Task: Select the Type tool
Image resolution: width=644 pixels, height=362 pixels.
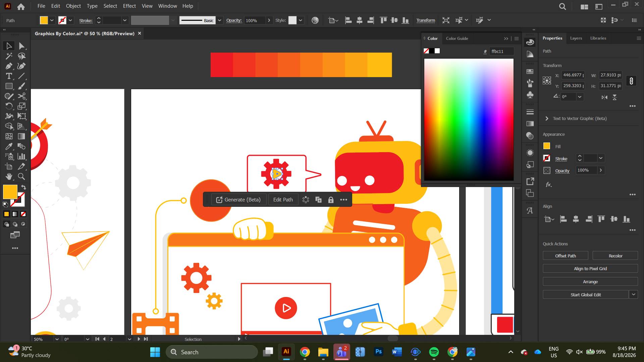Action: (x=9, y=76)
